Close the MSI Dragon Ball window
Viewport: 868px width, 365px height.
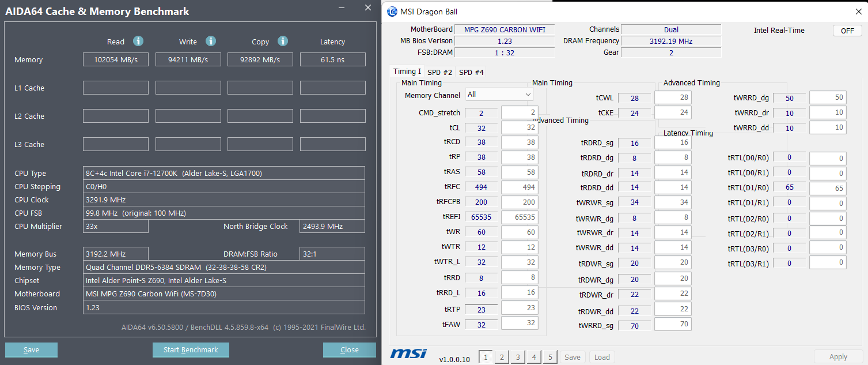[x=858, y=12]
